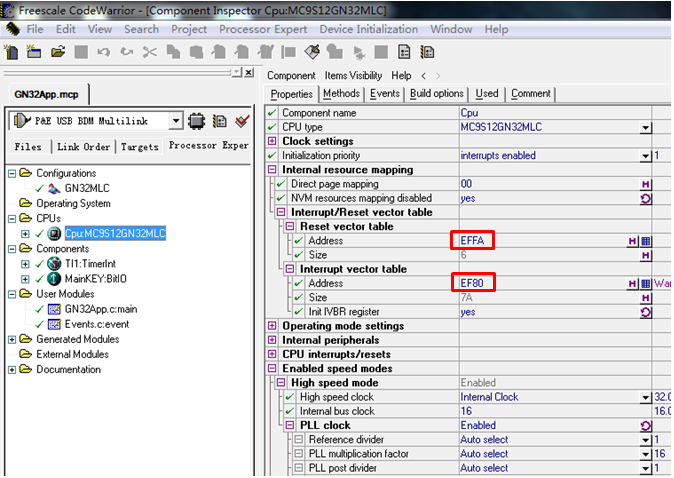This screenshot has height=478, width=674.
Task: Click the chip-shaped target settings icon
Action: 196,121
